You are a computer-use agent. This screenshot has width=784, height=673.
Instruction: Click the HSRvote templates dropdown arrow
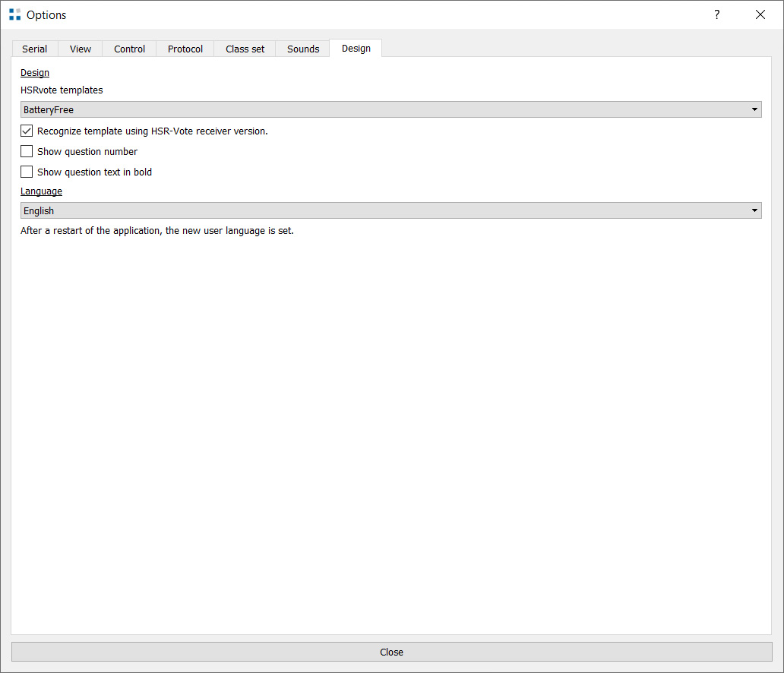754,110
